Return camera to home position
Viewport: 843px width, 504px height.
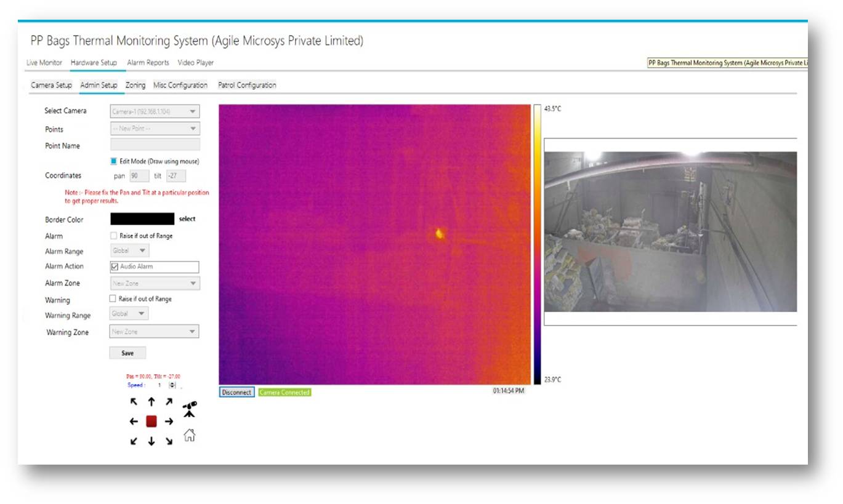190,436
